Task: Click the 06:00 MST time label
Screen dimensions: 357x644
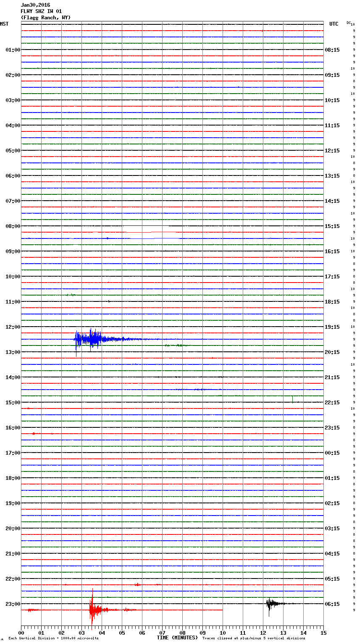Action: [x=13, y=176]
